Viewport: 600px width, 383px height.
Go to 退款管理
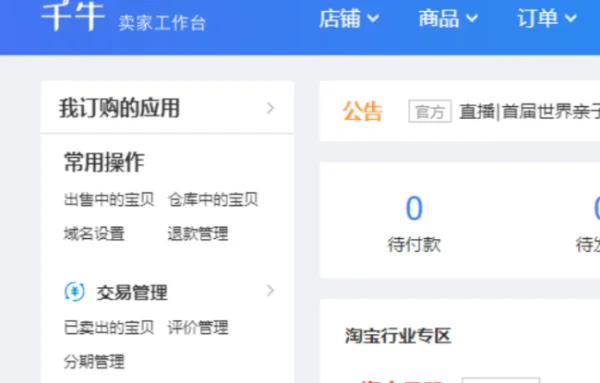[198, 233]
